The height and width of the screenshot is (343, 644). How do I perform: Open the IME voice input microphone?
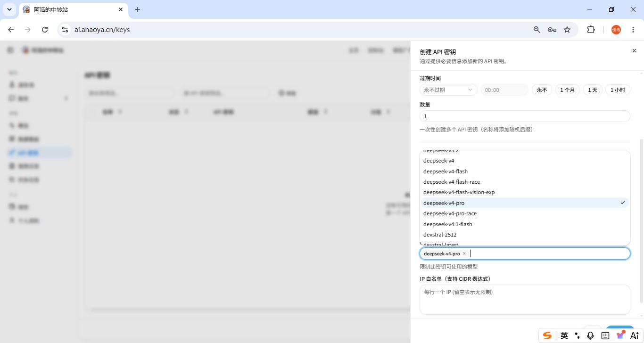coord(590,335)
